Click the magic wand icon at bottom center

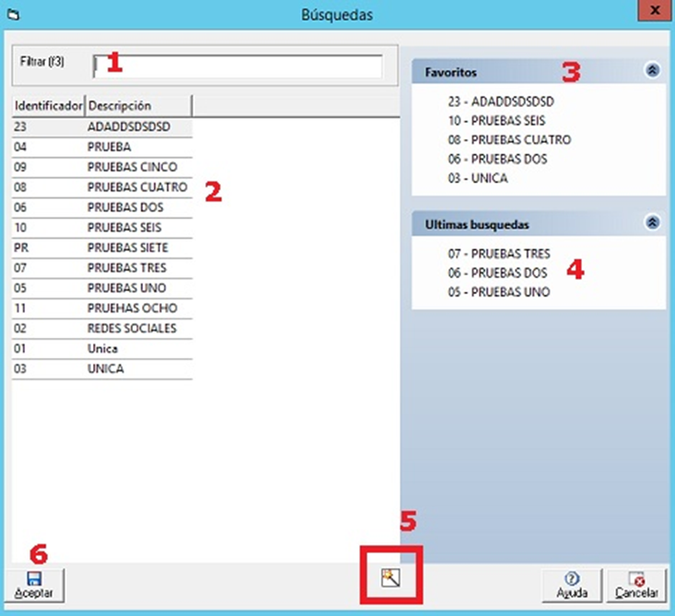390,577
